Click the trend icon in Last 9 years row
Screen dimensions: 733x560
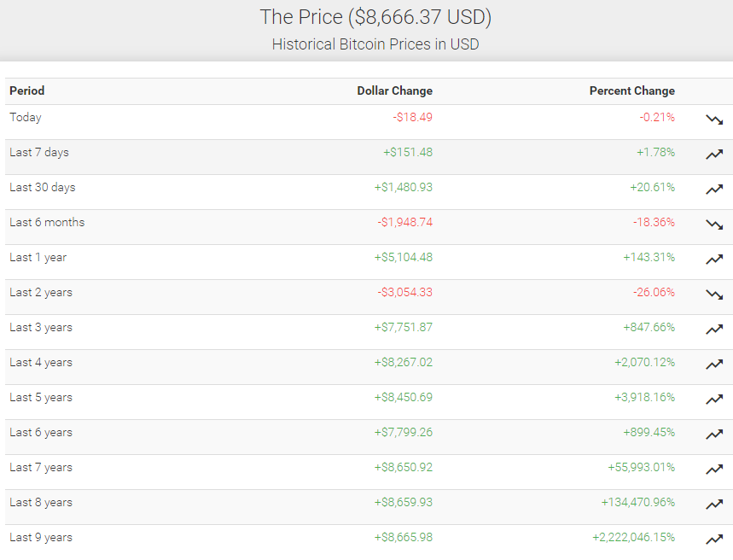(x=714, y=540)
